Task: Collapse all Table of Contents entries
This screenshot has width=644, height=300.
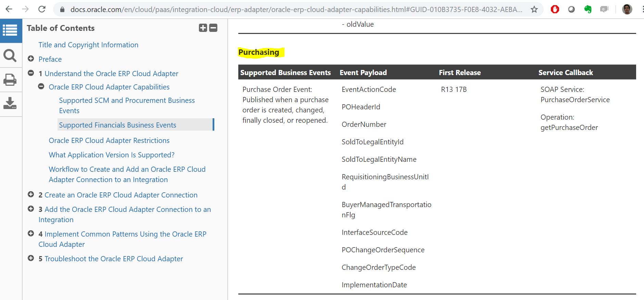Action: [x=213, y=28]
